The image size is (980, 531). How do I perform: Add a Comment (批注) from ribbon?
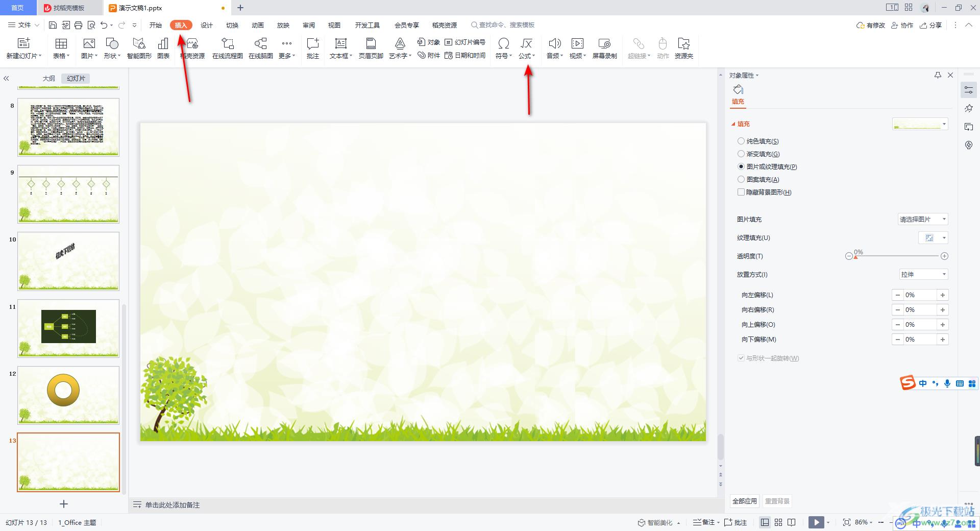(x=313, y=49)
